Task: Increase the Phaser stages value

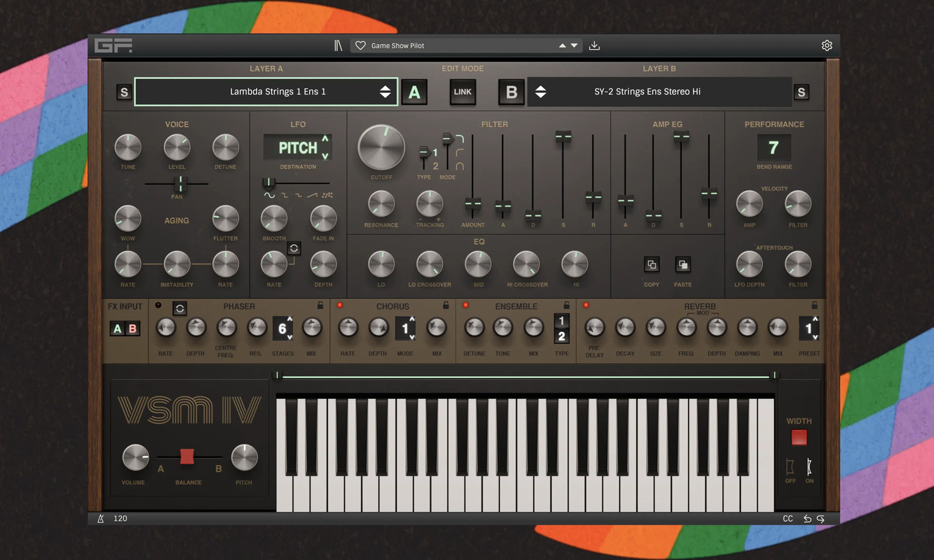Action: [x=290, y=319]
